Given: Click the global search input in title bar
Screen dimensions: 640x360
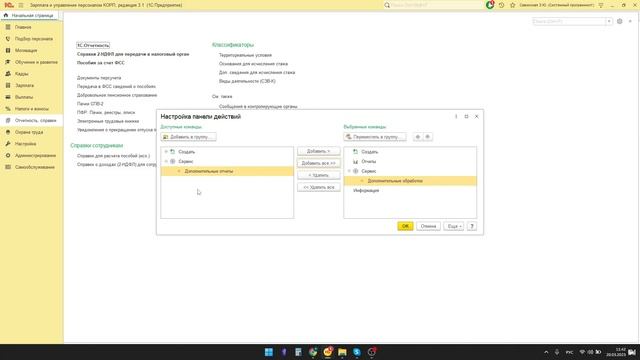Looking at the screenshot, I should click(435, 5).
